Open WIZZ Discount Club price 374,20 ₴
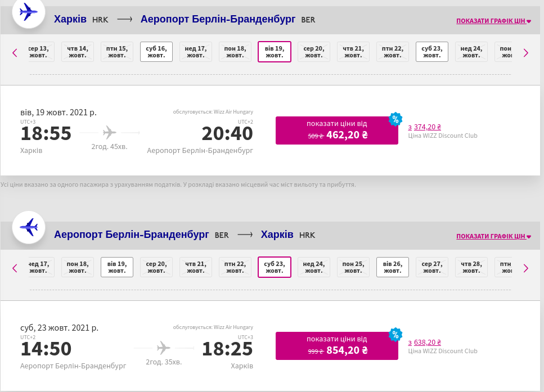This screenshot has height=392, width=544. click(x=424, y=127)
